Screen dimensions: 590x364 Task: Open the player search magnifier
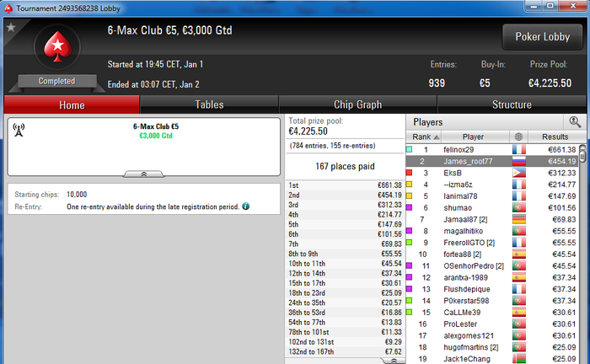click(x=575, y=122)
